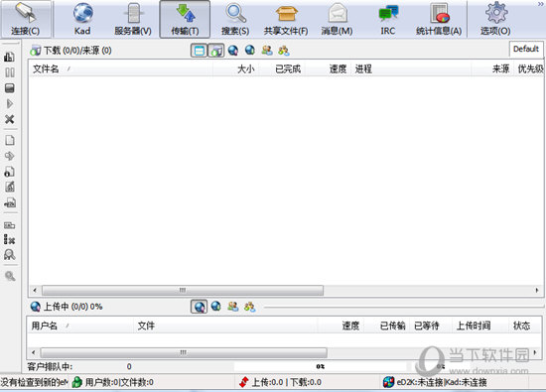Click uploads list left scroll arrow
The image size is (546, 392).
coord(33,352)
